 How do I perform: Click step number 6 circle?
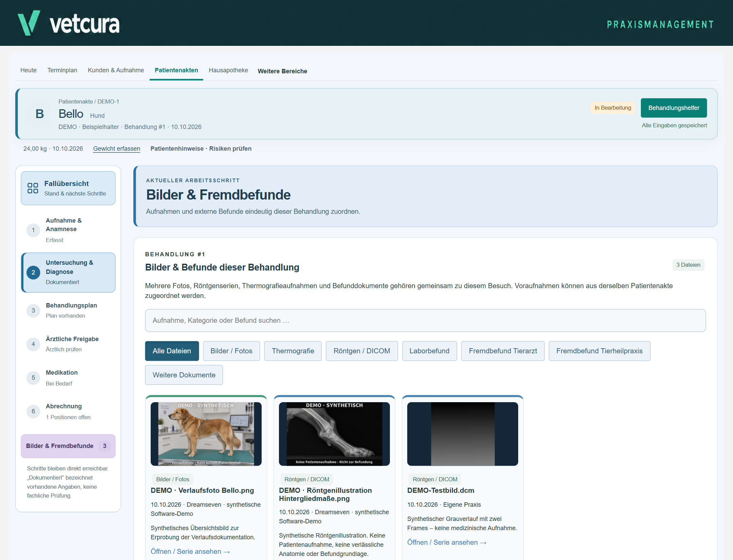point(33,411)
